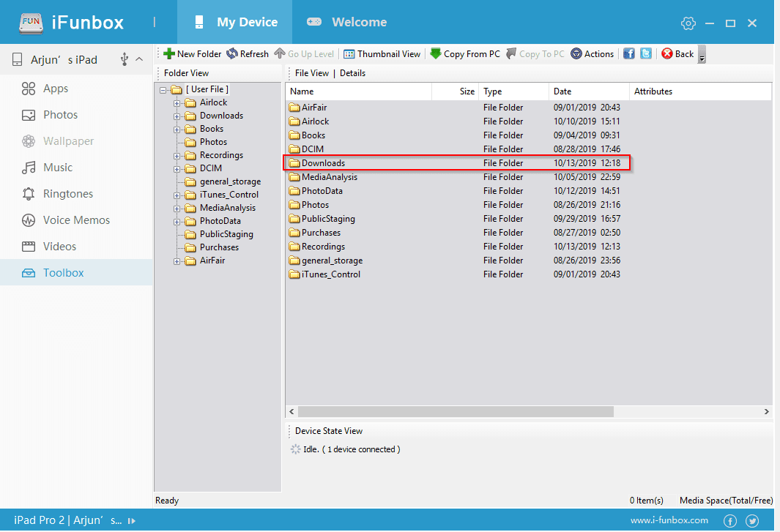Open Photos in the sidebar
Viewport: 780px width, 532px height.
click(77, 115)
